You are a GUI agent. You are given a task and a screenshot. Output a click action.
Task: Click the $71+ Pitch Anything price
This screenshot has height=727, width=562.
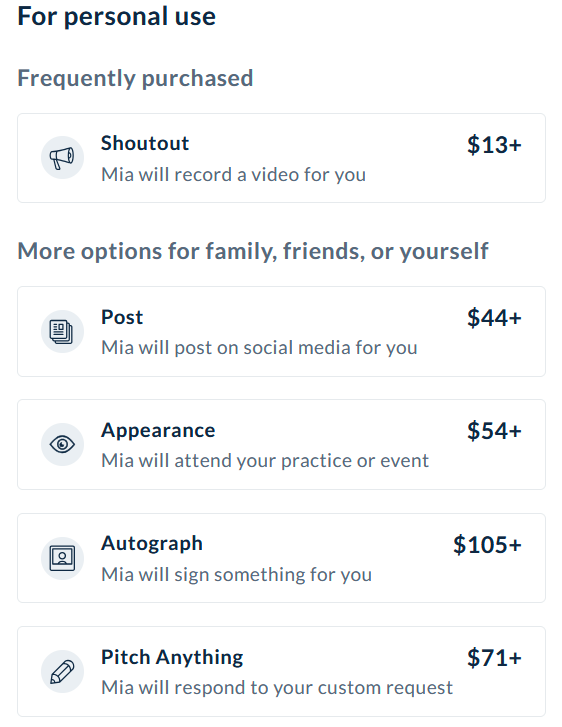pyautogui.click(x=494, y=657)
